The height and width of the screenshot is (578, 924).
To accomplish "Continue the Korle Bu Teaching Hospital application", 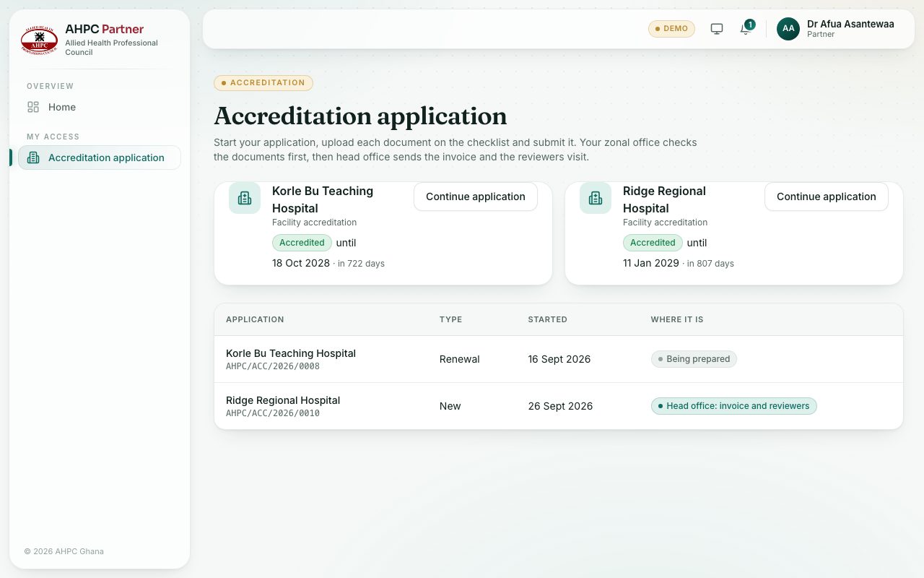I will coord(476,197).
